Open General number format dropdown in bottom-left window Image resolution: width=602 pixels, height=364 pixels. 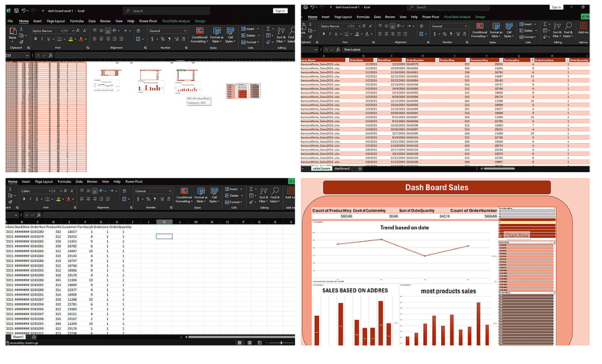click(169, 191)
